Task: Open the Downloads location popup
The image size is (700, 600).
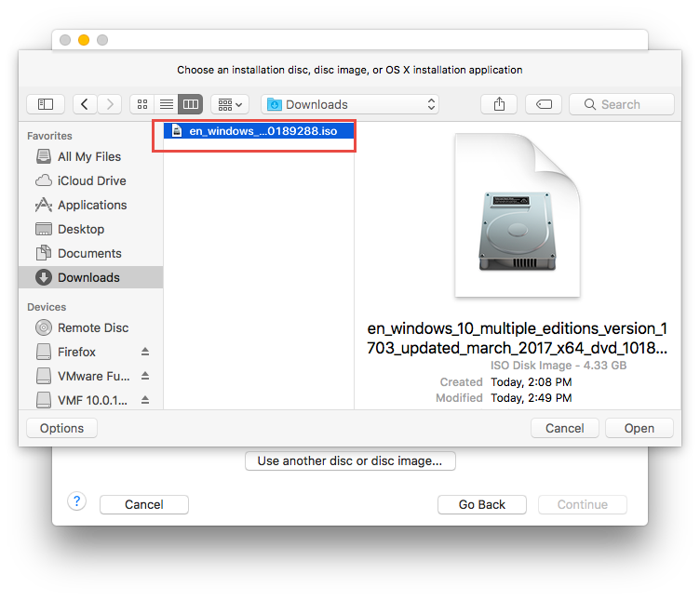Action: [x=350, y=104]
